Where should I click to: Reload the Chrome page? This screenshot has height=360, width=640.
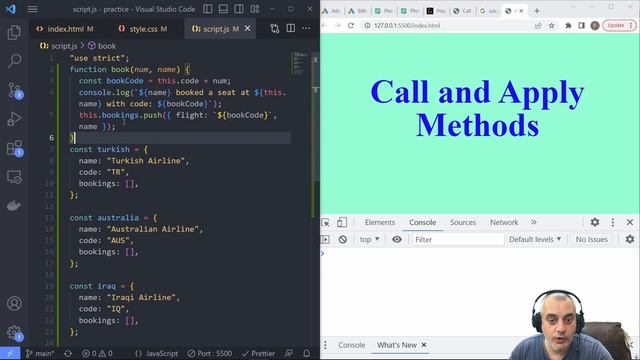click(x=351, y=25)
